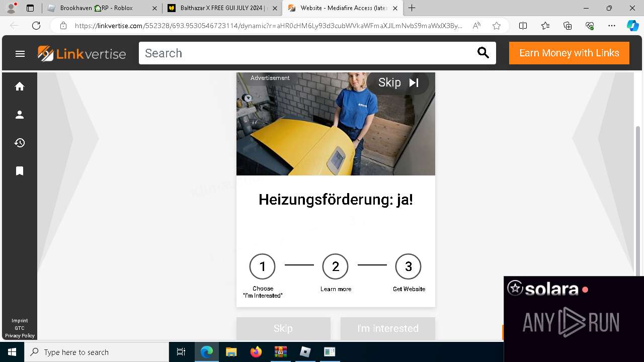Open Edge Settings and more menu

[x=612, y=26]
